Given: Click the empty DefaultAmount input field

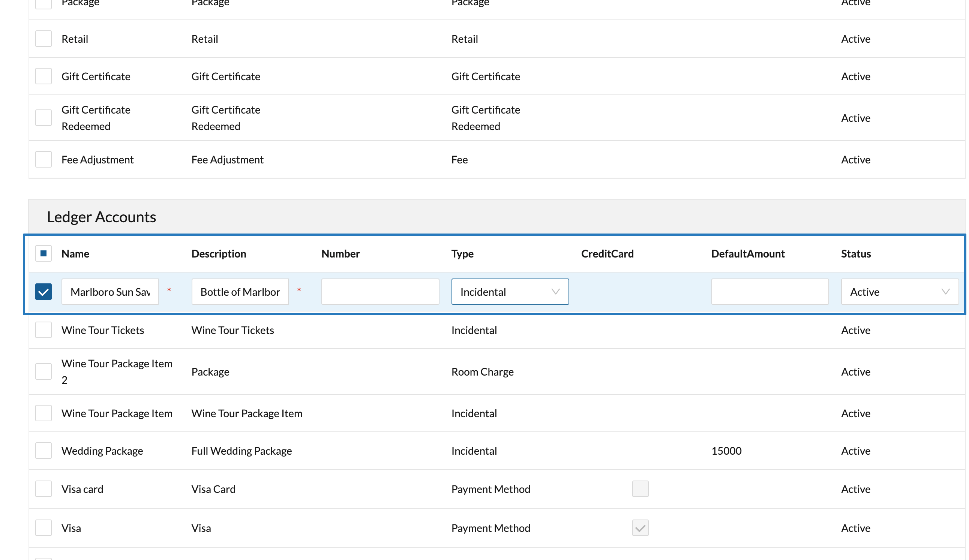Looking at the screenshot, I should pyautogui.click(x=770, y=292).
